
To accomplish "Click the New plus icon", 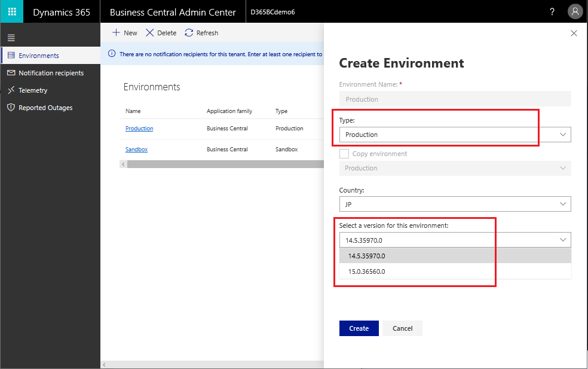I will pyautogui.click(x=117, y=33).
